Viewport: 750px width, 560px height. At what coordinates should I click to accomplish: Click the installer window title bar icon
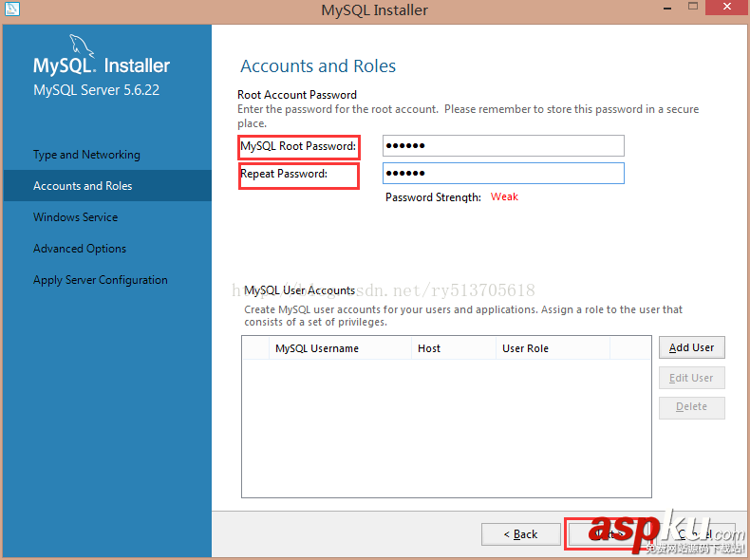(11, 10)
